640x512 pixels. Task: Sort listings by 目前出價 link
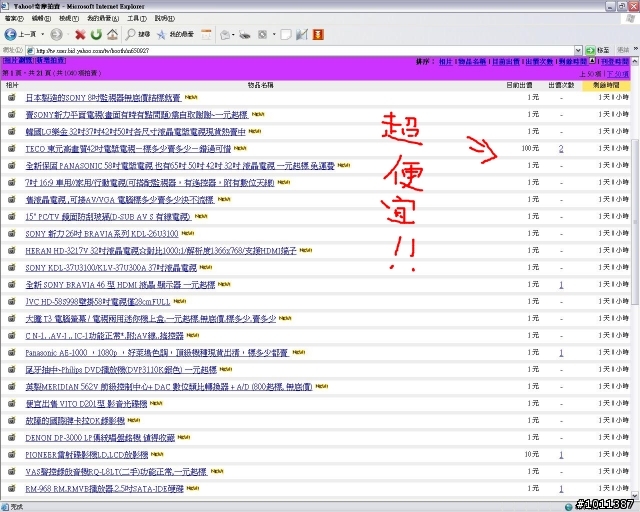(x=506, y=62)
